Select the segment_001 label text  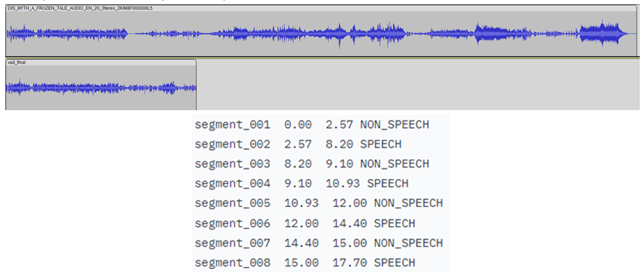click(x=232, y=124)
